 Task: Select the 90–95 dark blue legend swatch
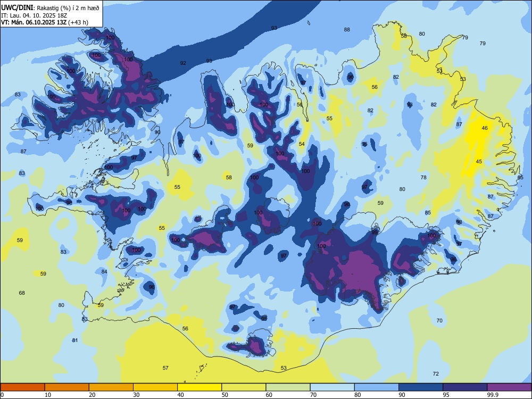coord(421,387)
